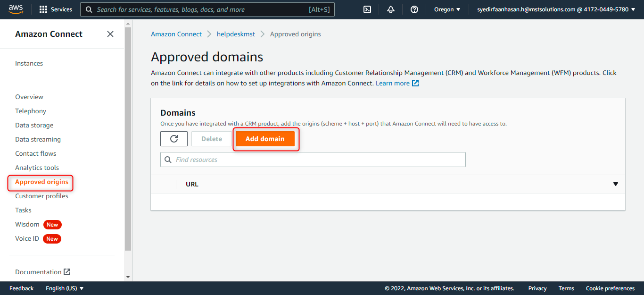This screenshot has width=644, height=295.
Task: Click the Find resources search field
Action: tap(313, 160)
